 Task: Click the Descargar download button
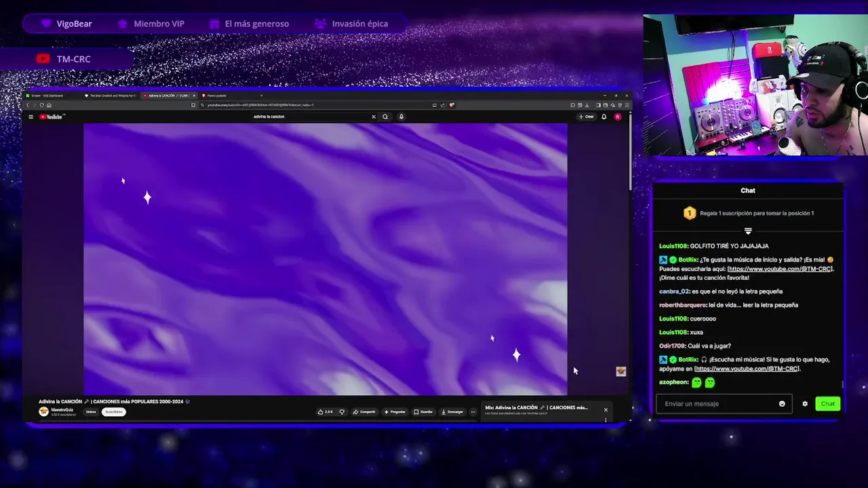pyautogui.click(x=452, y=411)
